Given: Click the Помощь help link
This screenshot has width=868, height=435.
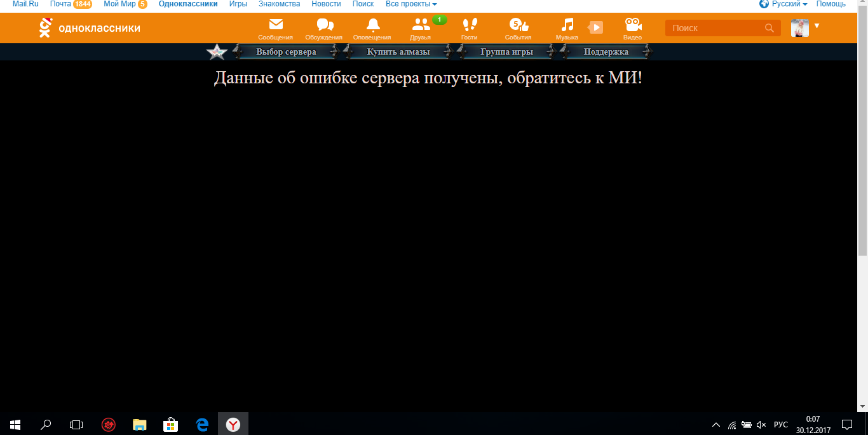Looking at the screenshot, I should coord(831,4).
